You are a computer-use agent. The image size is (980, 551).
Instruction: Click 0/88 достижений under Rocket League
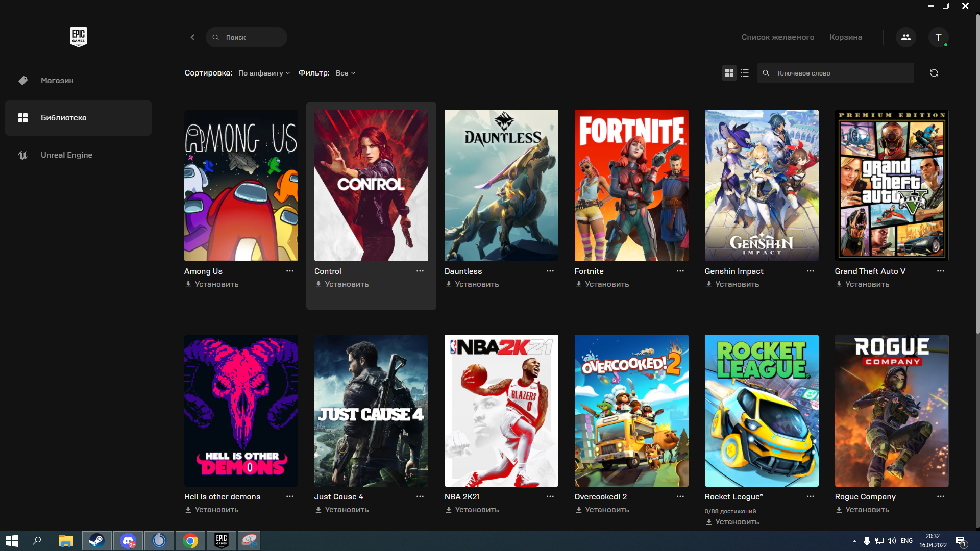[x=730, y=511]
